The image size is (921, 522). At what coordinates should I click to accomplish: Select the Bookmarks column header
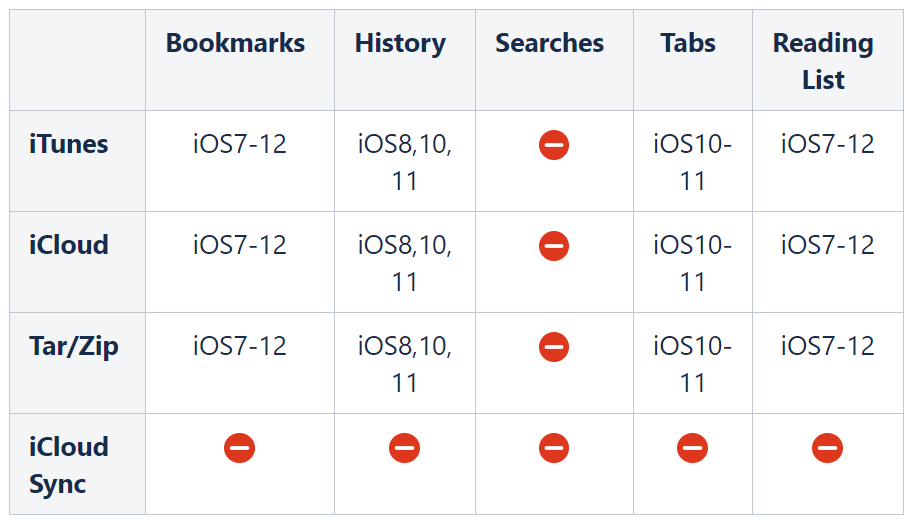coord(236,43)
